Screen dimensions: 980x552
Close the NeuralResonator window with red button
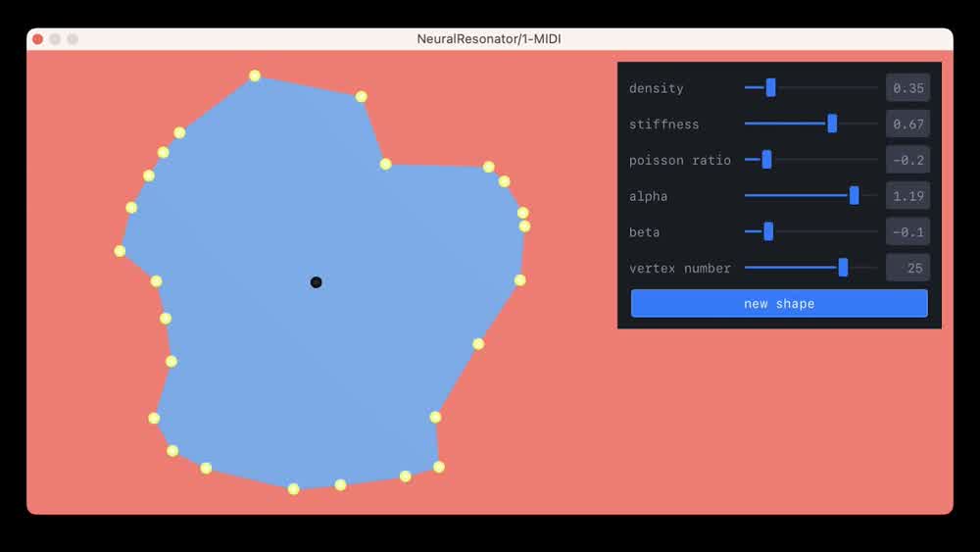[38, 39]
